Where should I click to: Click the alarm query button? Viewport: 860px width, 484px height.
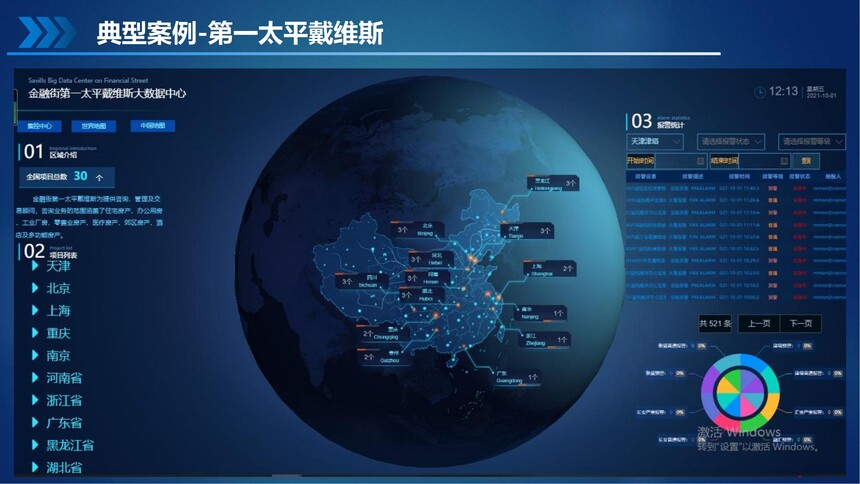point(806,161)
